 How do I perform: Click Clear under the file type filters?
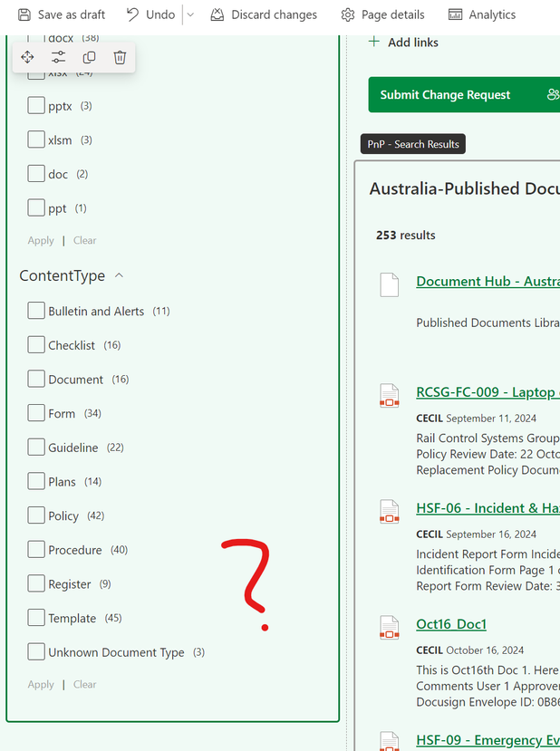pyautogui.click(x=85, y=240)
